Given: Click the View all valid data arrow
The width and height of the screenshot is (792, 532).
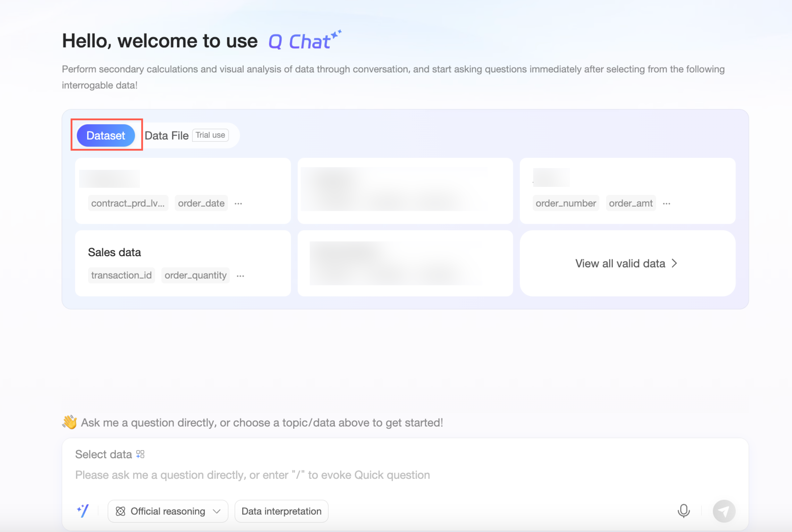Looking at the screenshot, I should point(674,263).
